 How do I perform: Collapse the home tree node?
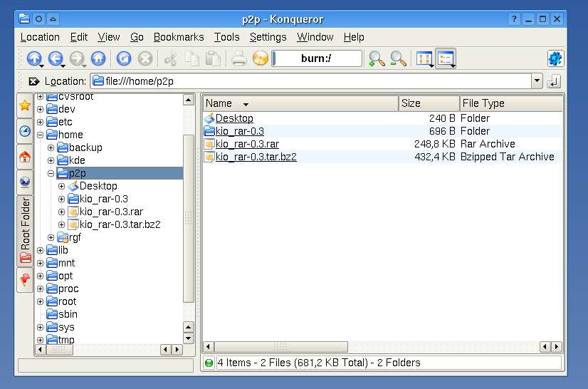click(x=40, y=135)
